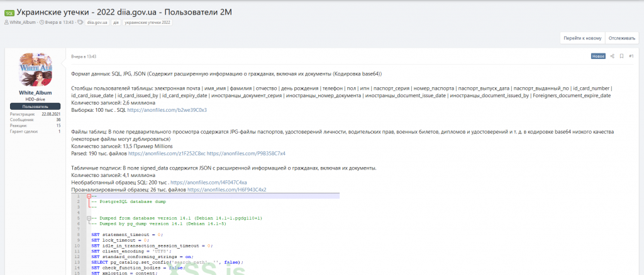Image resolution: width=644 pixels, height=275 pixels.
Task: Click post timestamp Вчера в 13:43 above message
Action: (x=84, y=56)
